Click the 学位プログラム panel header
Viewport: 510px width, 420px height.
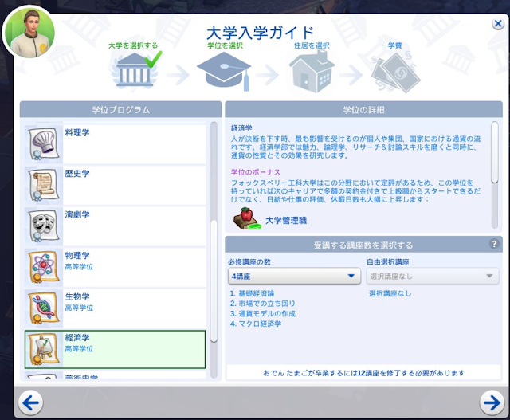[120, 110]
